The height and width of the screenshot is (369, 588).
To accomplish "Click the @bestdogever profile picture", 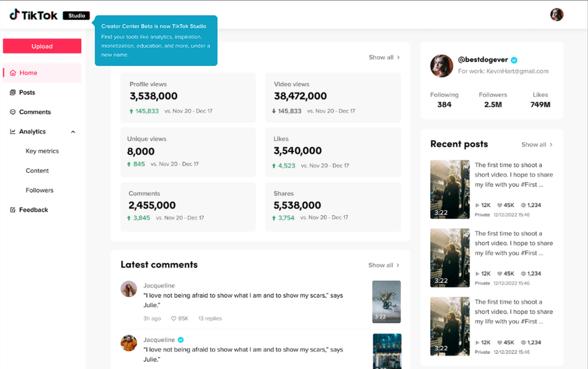I will [x=441, y=66].
